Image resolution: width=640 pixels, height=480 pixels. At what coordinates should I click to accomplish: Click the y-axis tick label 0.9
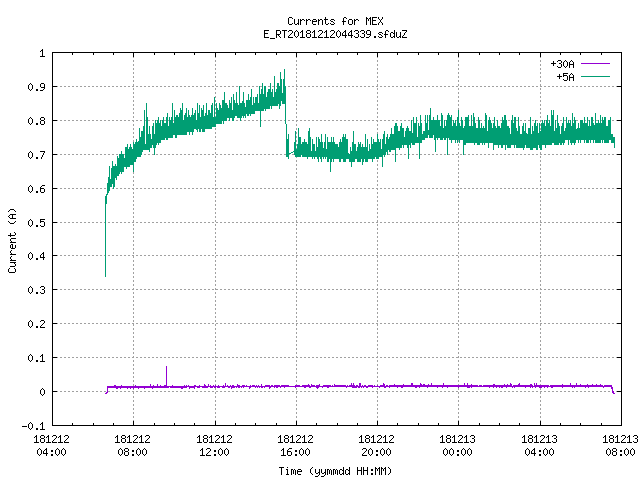pyautogui.click(x=36, y=87)
